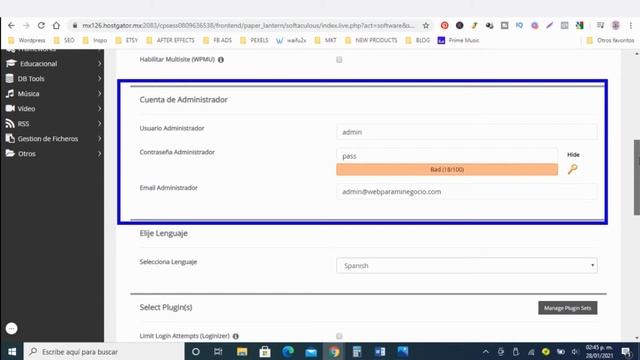Show hidden system tray icons
Screen dimensions: 640x360
click(x=485, y=351)
